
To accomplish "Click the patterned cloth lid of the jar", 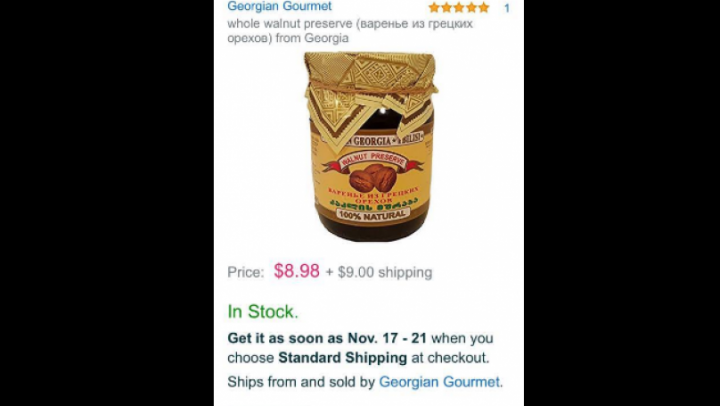I will [x=371, y=92].
